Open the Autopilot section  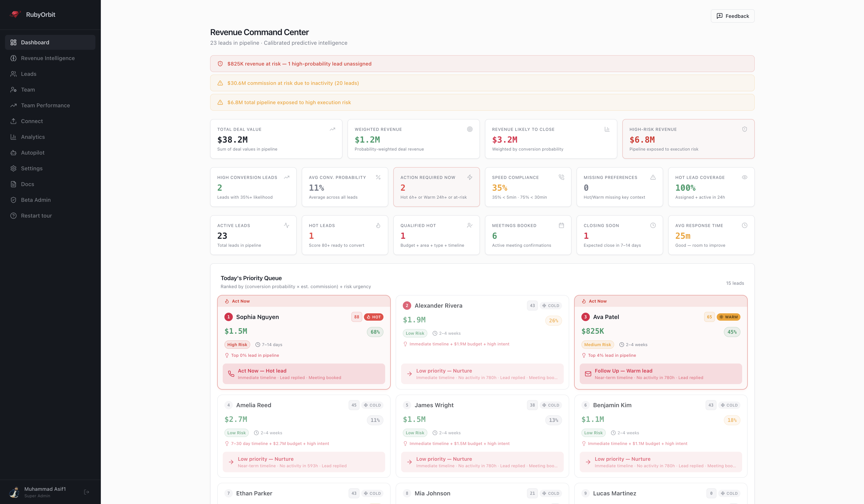pyautogui.click(x=50, y=152)
